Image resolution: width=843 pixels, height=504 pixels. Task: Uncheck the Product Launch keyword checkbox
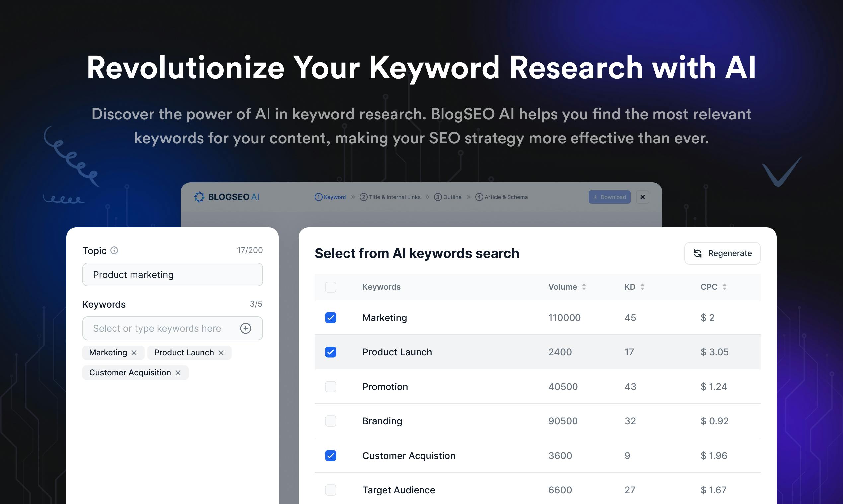click(331, 352)
